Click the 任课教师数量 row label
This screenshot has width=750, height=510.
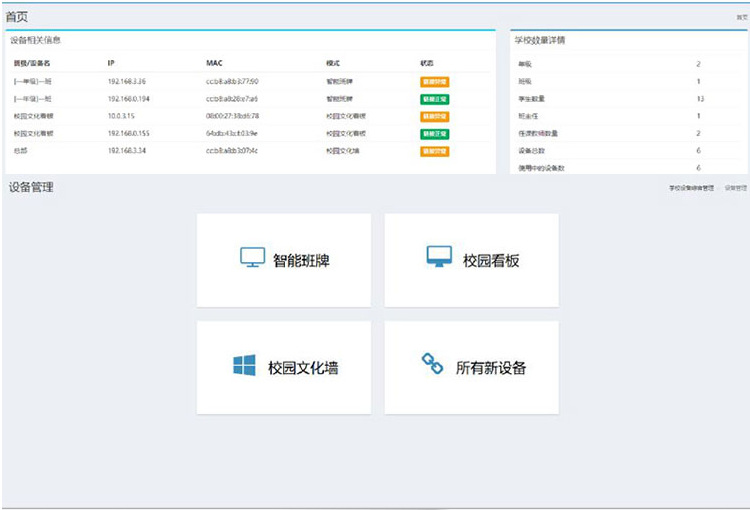[x=538, y=133]
